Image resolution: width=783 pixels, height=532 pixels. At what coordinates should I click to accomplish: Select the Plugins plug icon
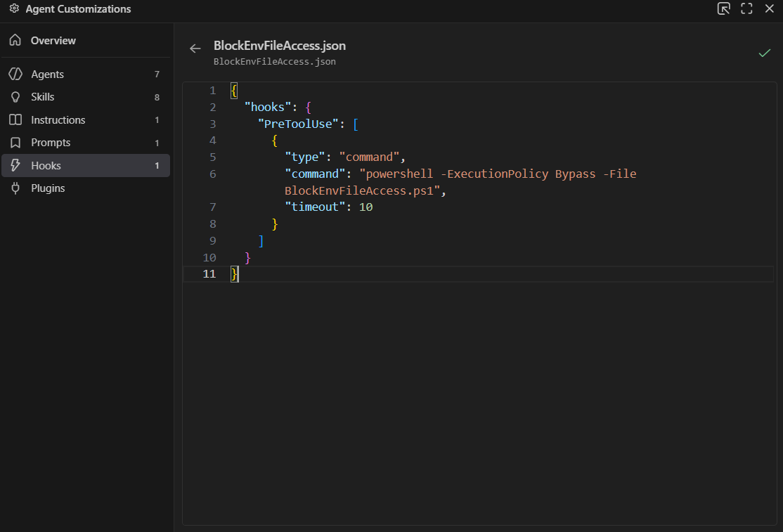point(15,188)
